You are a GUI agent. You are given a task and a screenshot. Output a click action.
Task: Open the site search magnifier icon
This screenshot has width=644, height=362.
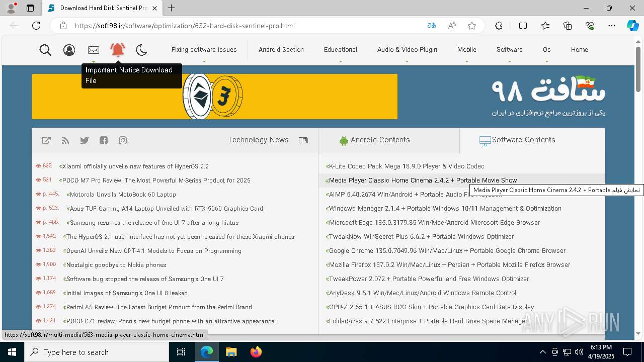[x=45, y=50]
